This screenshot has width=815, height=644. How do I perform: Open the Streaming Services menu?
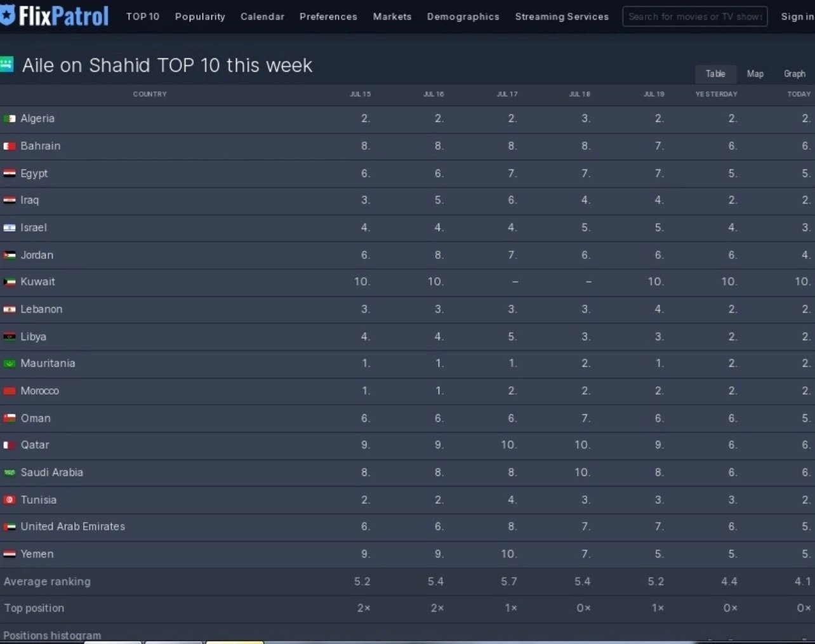tap(562, 16)
